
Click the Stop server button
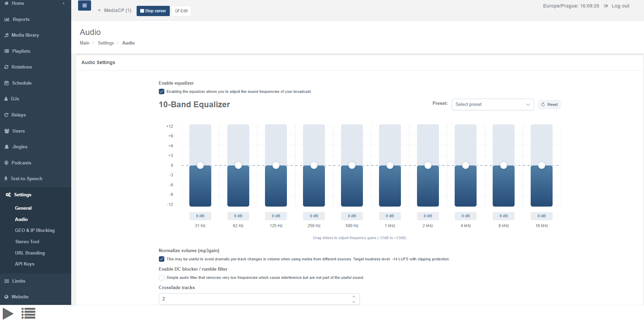(153, 11)
